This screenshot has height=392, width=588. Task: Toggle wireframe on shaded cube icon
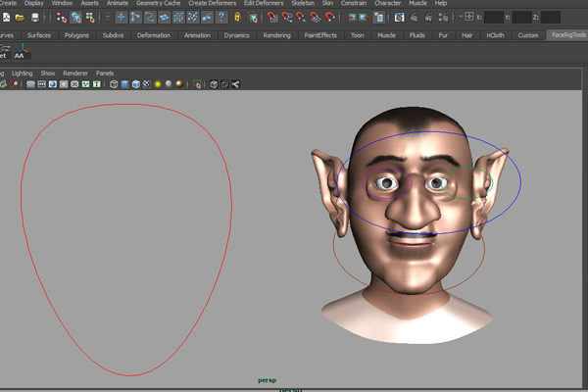pos(136,84)
